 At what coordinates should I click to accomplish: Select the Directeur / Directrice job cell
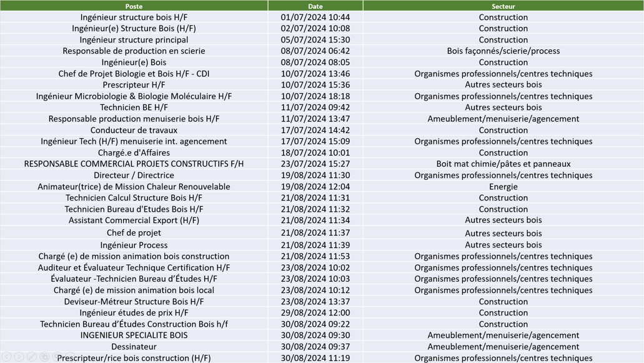point(134,175)
